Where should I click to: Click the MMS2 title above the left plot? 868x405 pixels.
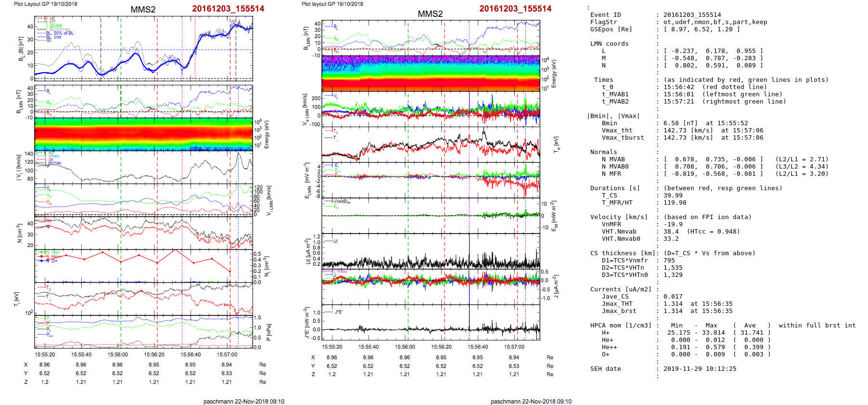(x=143, y=10)
